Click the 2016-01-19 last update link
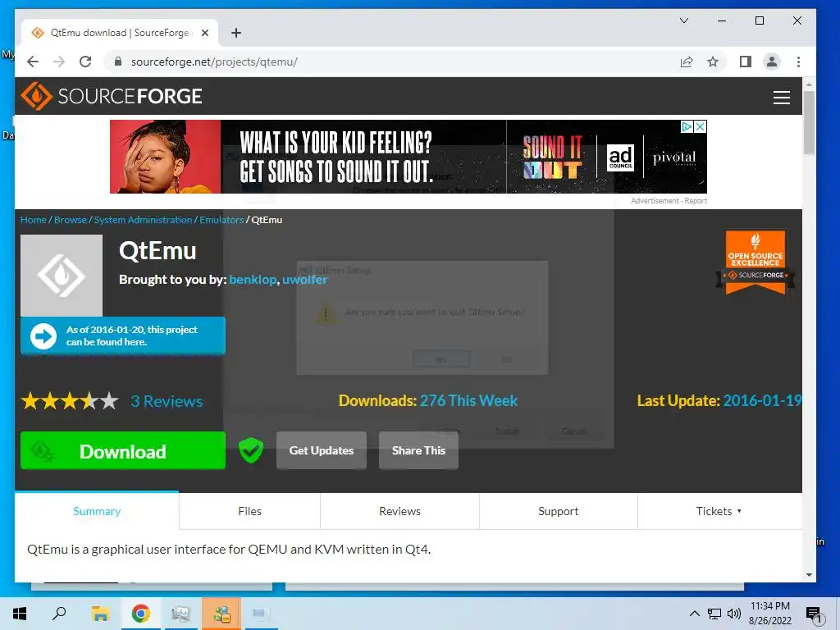840x630 pixels. [x=762, y=400]
